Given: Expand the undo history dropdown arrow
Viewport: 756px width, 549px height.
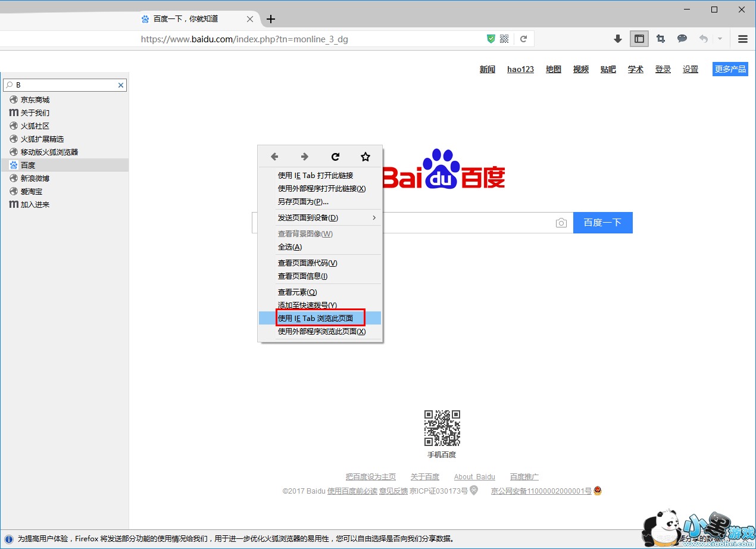Looking at the screenshot, I should 720,39.
